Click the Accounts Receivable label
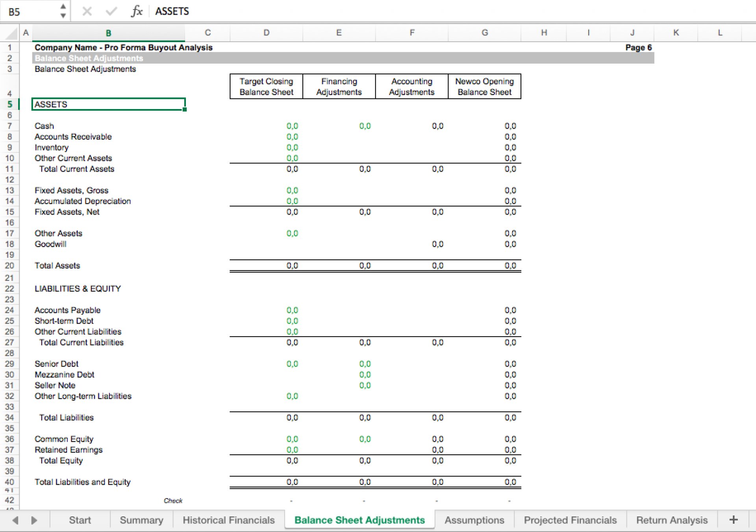Screen dimensions: 756x532 (x=73, y=137)
